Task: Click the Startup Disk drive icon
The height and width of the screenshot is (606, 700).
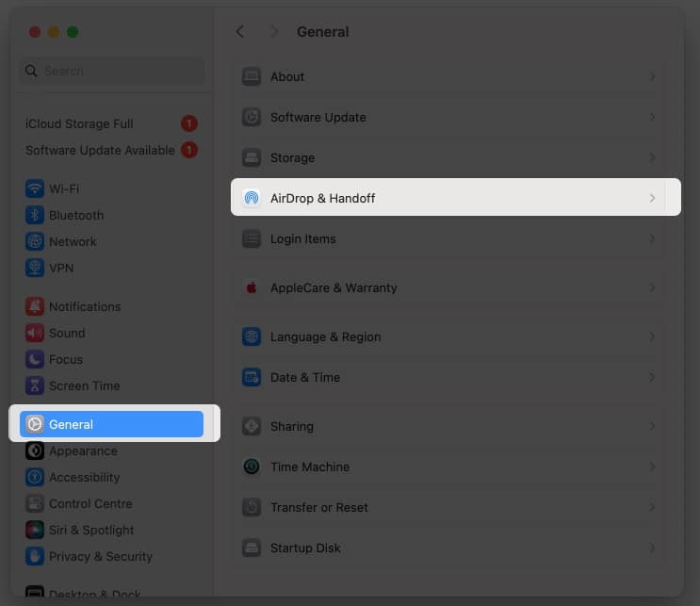Action: tap(252, 548)
